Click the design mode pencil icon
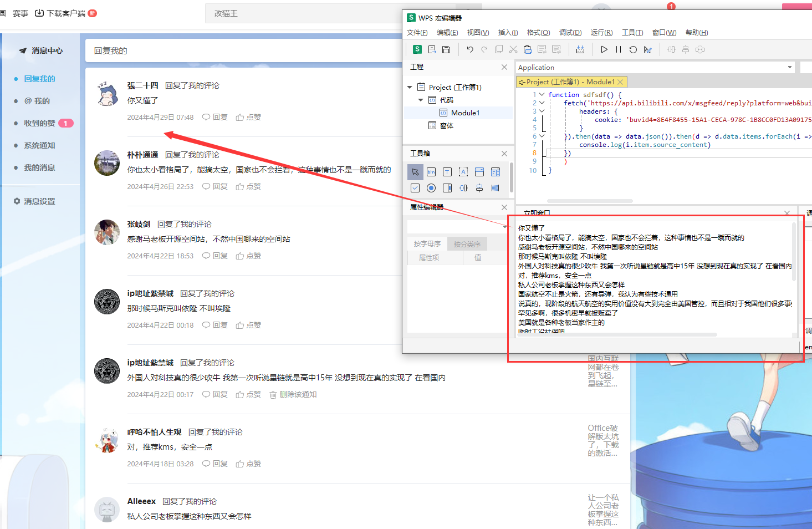 click(x=647, y=49)
